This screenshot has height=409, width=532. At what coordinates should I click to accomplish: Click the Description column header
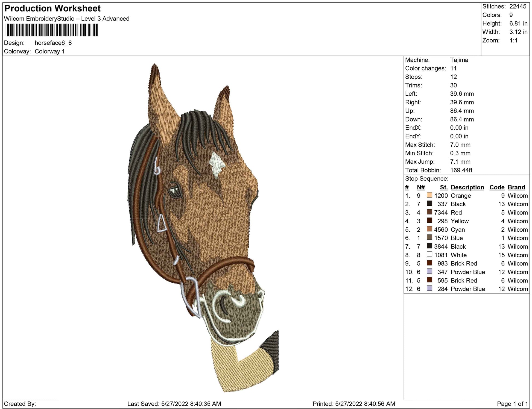pos(467,187)
